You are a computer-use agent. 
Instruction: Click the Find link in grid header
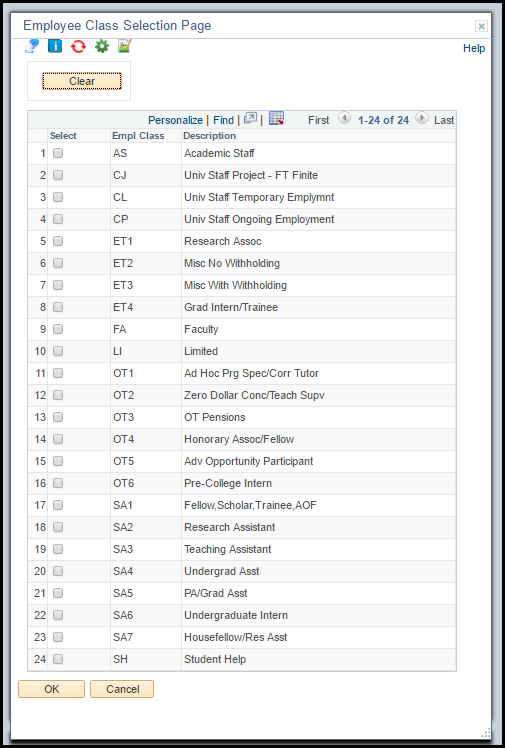223,120
